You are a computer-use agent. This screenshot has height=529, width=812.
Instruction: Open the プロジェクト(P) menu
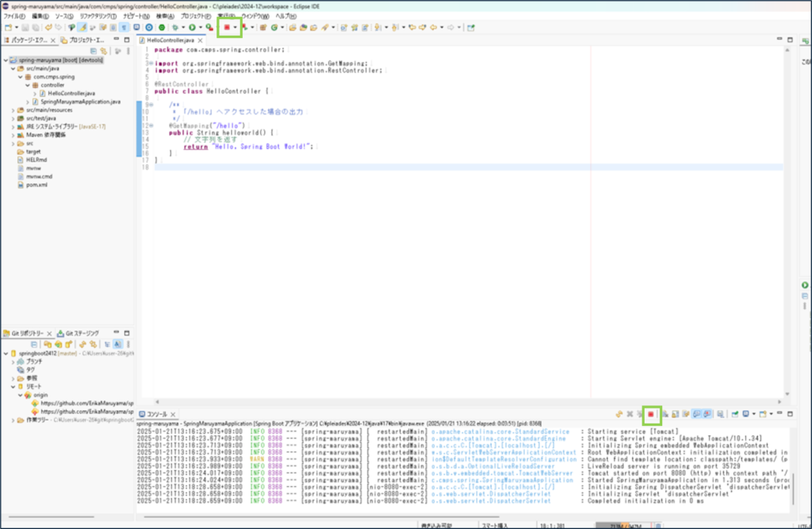click(195, 16)
